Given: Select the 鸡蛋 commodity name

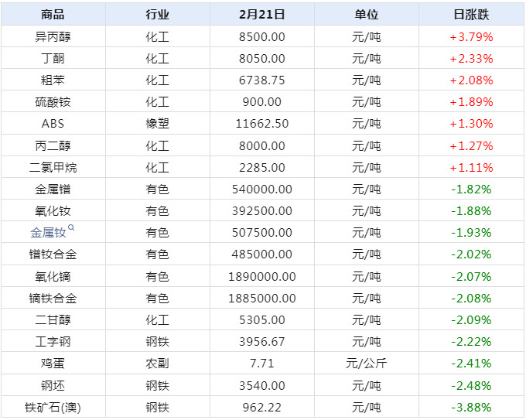Looking at the screenshot, I should pos(53,364).
